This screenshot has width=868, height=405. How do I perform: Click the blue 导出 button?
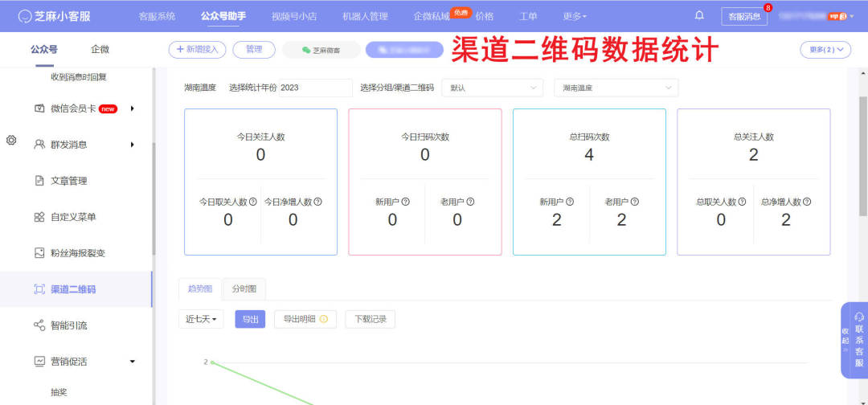tap(250, 319)
